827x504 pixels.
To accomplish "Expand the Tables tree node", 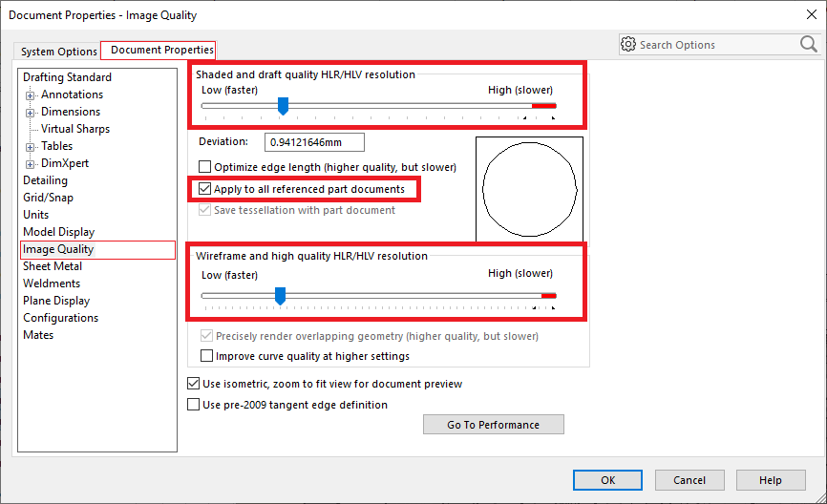I will 31,147.
